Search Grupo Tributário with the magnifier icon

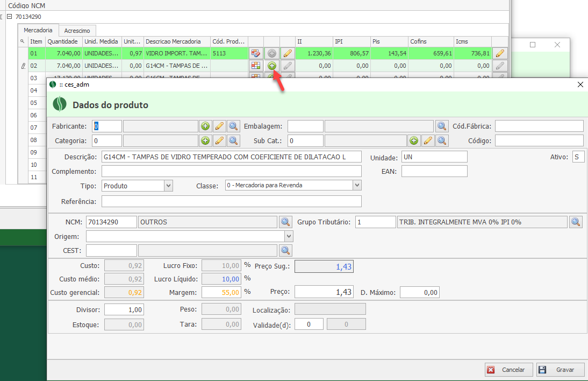(576, 222)
